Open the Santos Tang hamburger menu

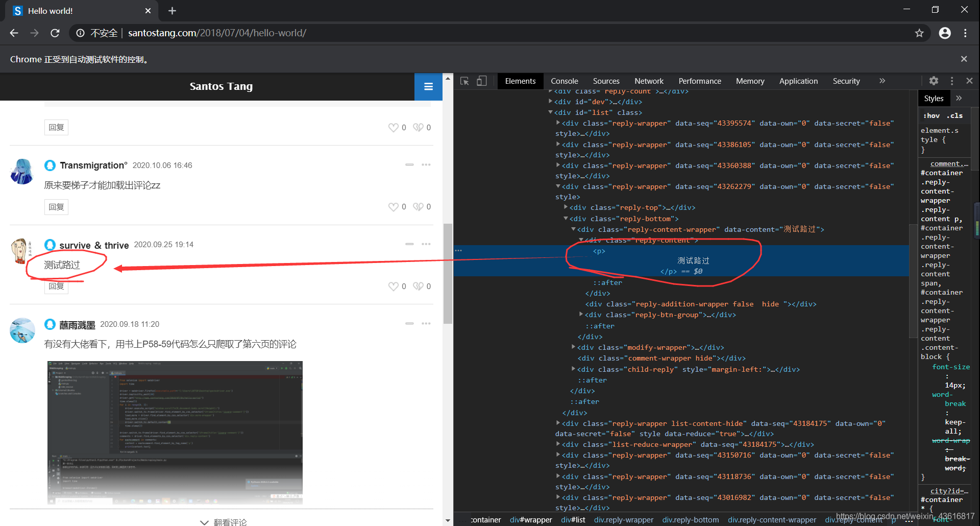click(x=428, y=87)
